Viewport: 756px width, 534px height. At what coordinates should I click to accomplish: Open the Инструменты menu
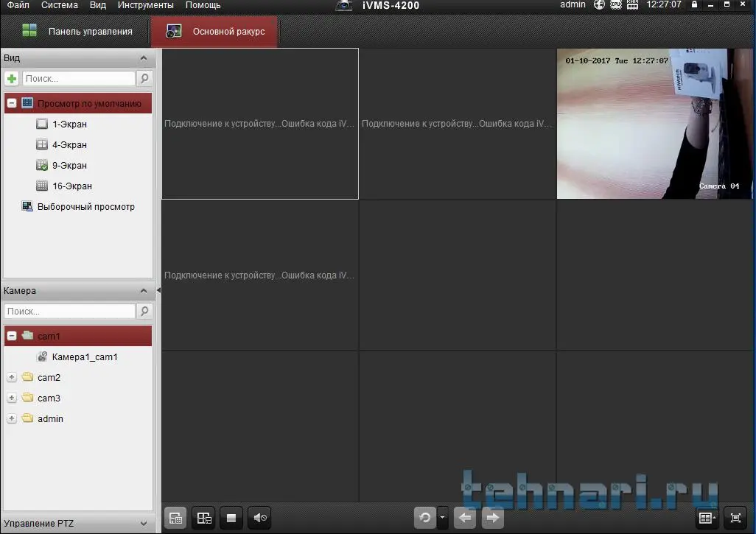point(146,5)
